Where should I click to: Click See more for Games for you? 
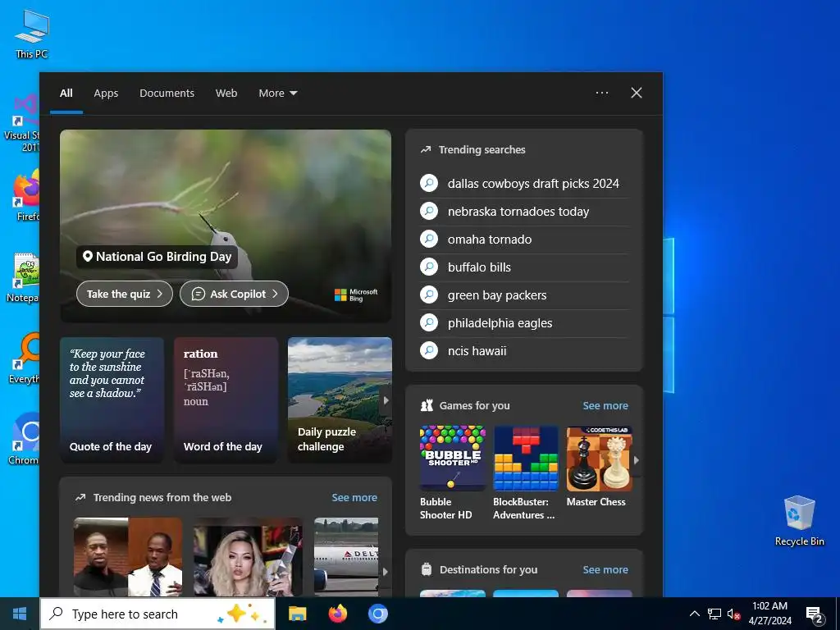(x=605, y=405)
